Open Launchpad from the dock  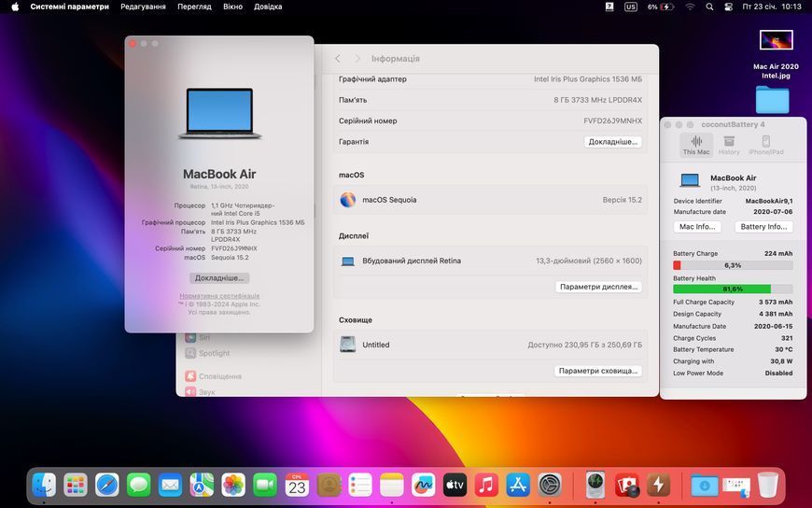point(76,486)
